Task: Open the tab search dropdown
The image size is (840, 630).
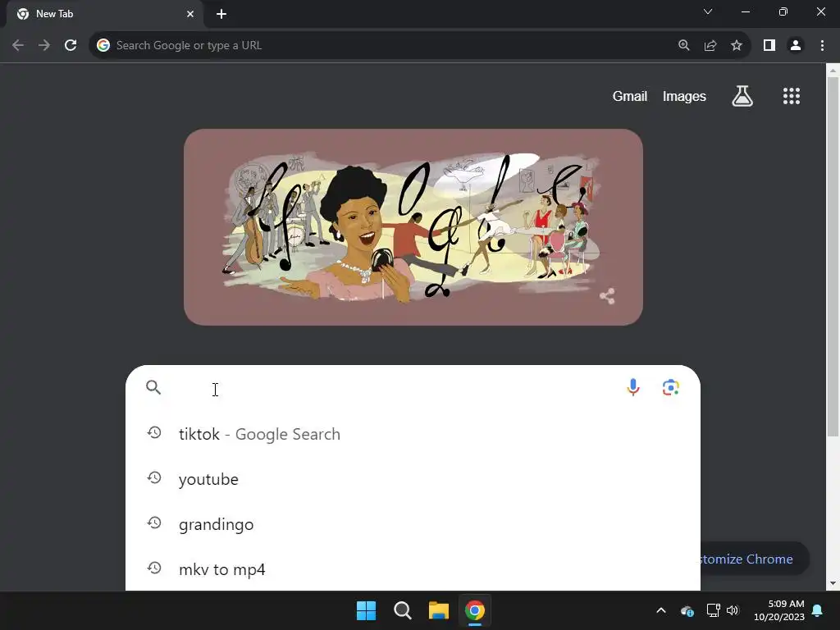Action: 708,11
